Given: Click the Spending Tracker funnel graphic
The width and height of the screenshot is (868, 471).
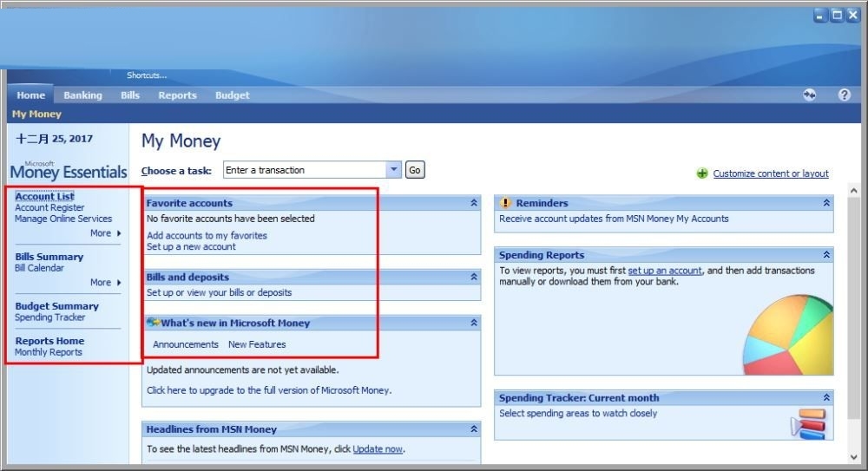Looking at the screenshot, I should coord(808,424).
